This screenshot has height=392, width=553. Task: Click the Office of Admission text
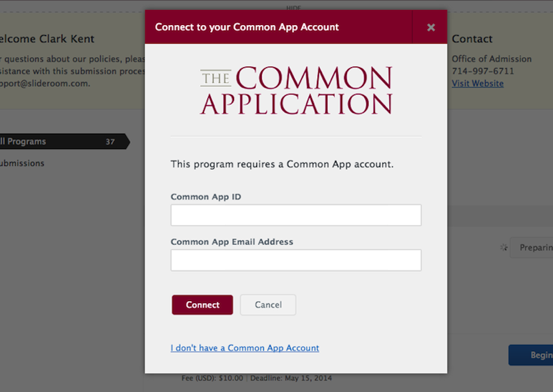tap(491, 59)
